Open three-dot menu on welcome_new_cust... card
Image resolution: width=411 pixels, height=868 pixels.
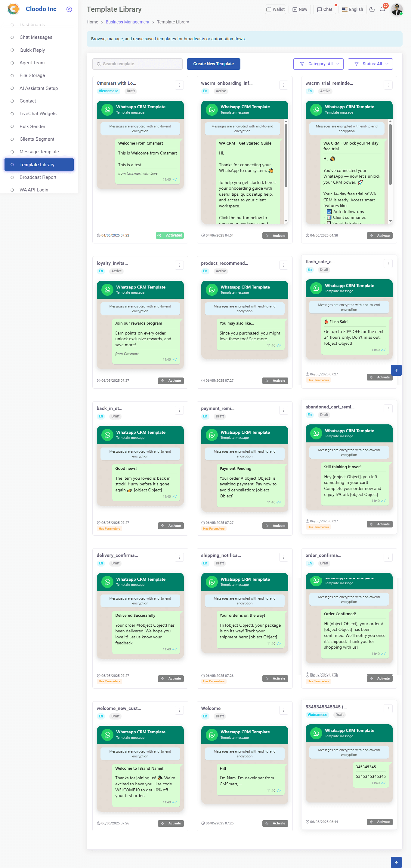click(x=179, y=710)
